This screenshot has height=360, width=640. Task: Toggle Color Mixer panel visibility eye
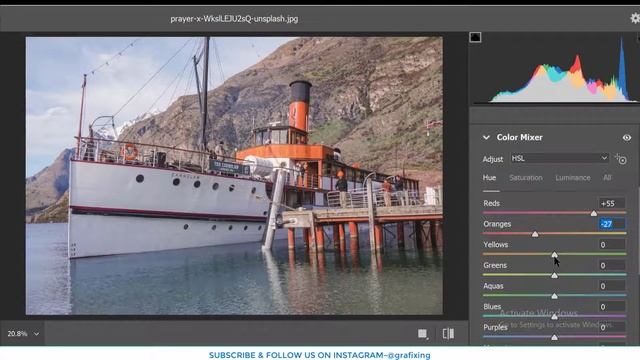627,138
